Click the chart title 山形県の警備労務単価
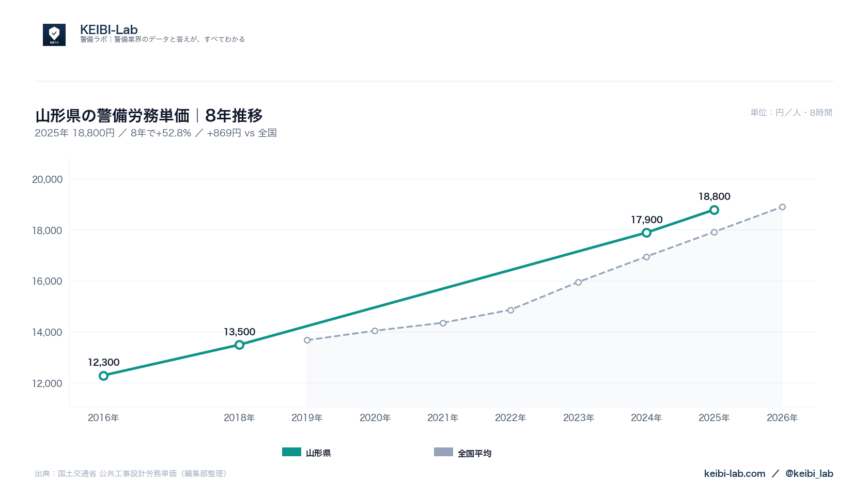Screen dimensions: 868x496 [112, 115]
